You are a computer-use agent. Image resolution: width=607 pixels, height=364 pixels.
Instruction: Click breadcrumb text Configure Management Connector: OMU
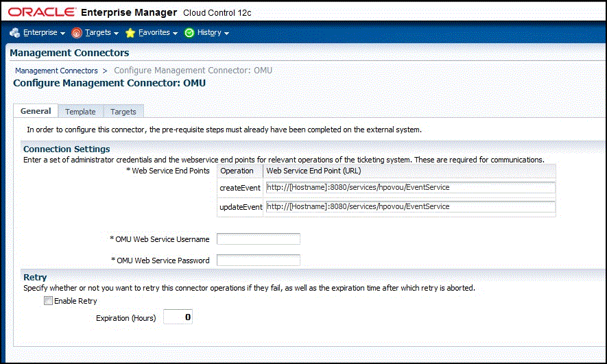193,71
